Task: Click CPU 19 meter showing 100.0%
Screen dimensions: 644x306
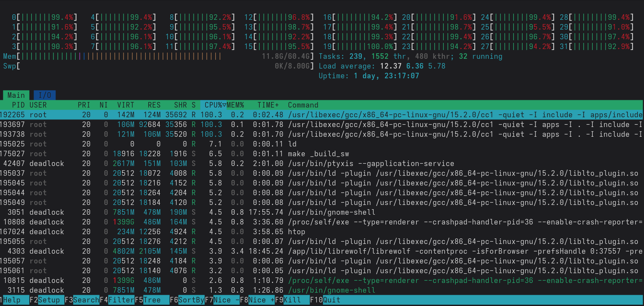Action: (360, 46)
